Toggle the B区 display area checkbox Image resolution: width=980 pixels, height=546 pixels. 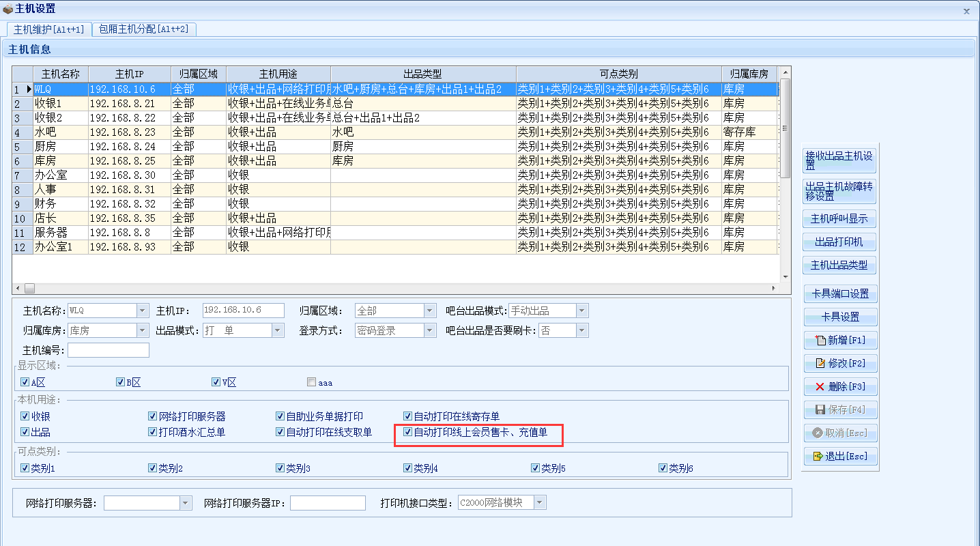120,382
